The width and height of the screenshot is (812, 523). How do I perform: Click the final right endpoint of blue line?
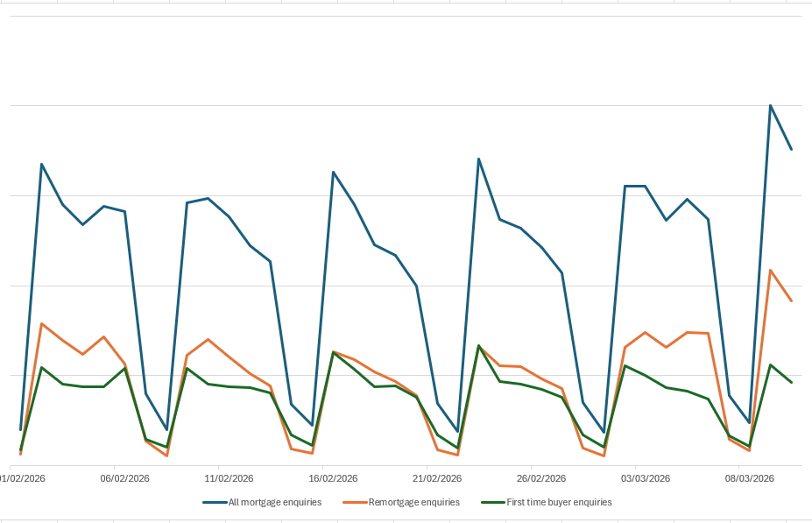coord(791,149)
